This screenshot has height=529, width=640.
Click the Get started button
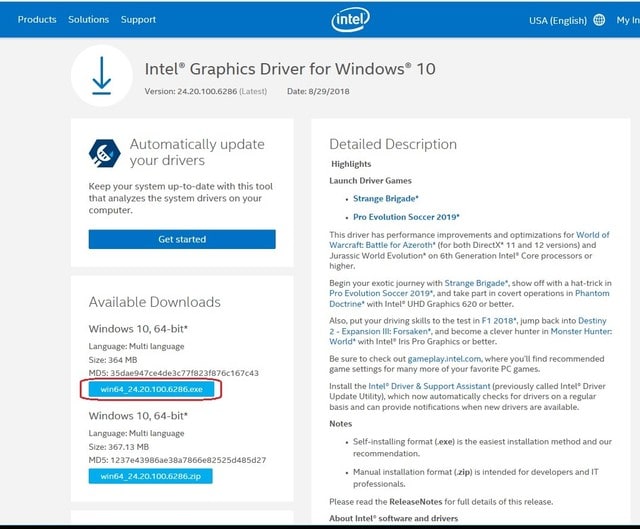coord(182,239)
